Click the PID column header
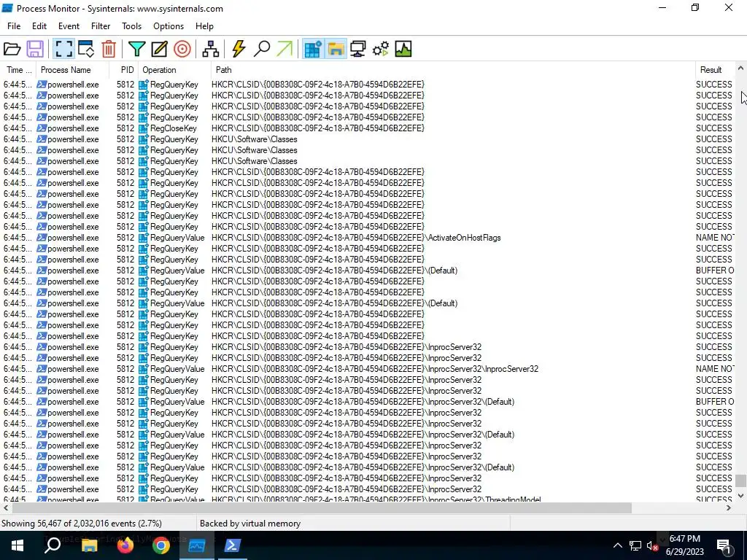The width and height of the screenshot is (747, 560). coord(124,70)
